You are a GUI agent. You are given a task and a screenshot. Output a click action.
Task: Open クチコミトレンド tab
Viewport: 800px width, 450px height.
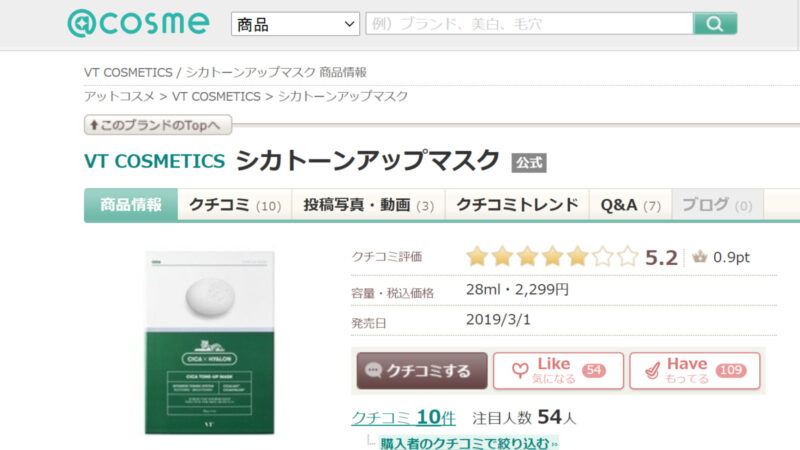coord(517,205)
